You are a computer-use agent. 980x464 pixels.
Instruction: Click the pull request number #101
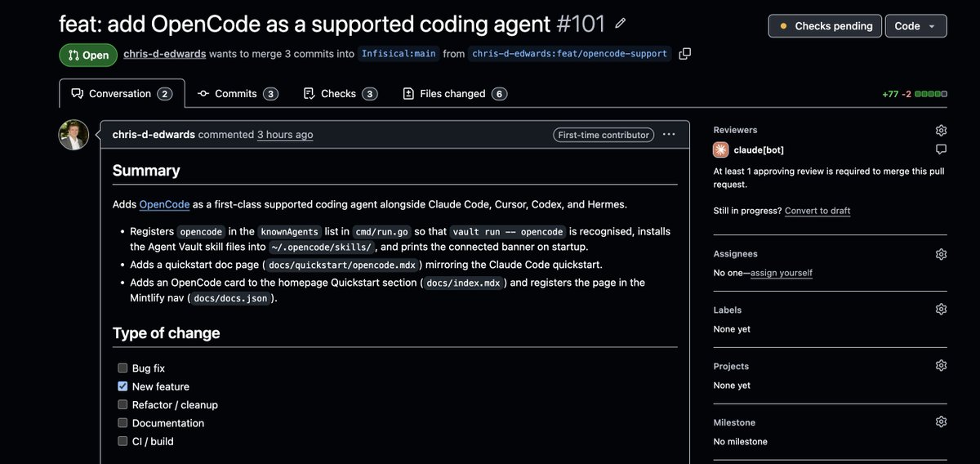click(x=581, y=24)
